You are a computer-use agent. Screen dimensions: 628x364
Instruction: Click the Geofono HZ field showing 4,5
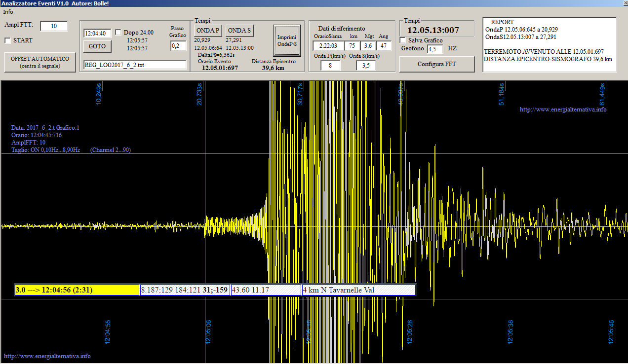coord(435,49)
